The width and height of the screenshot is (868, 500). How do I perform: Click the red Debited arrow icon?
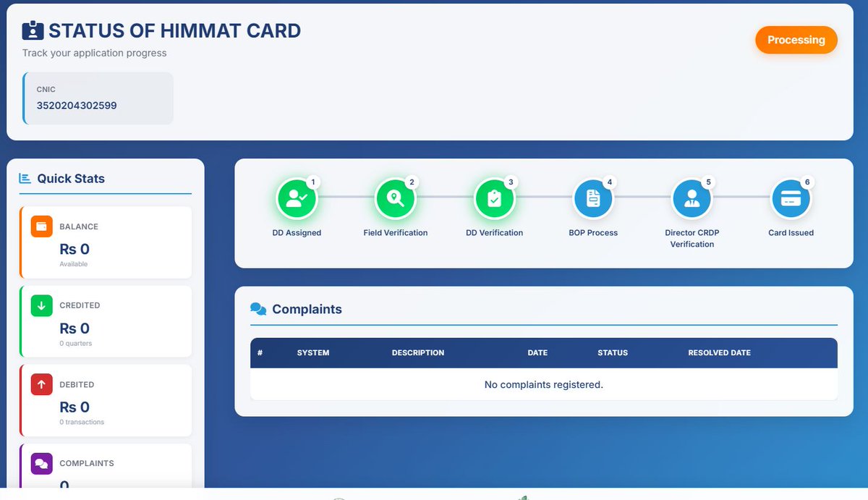pyautogui.click(x=41, y=384)
